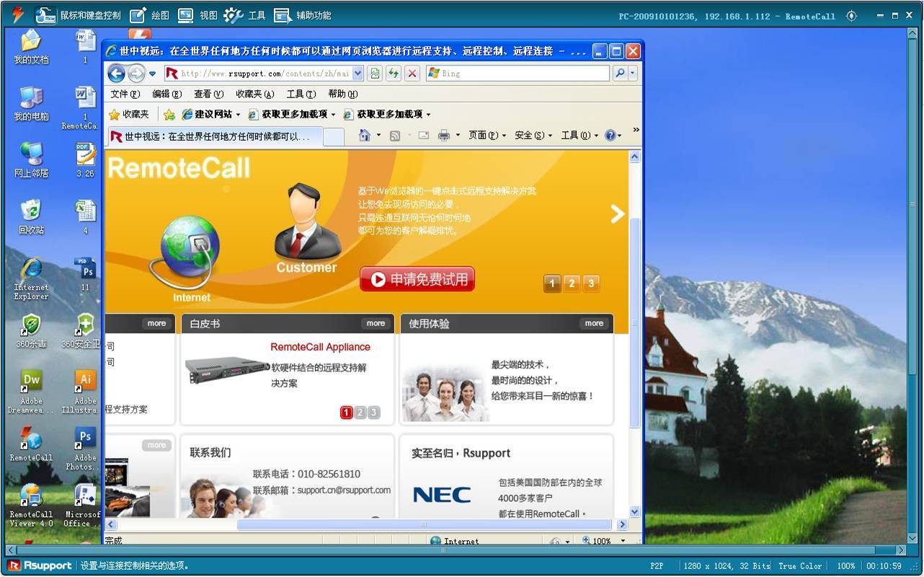
Task: Select RemoteCall Viewer 4.0 desktop shortcut
Action: tap(31, 506)
